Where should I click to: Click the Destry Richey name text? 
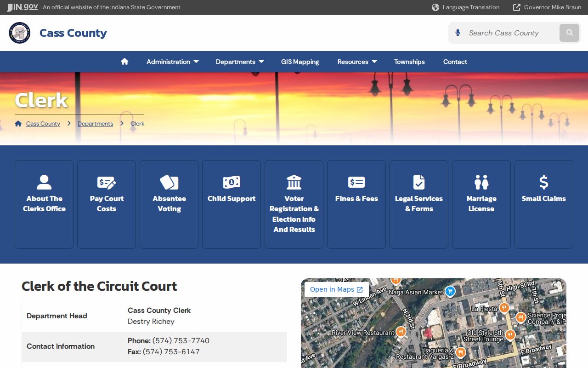pyautogui.click(x=151, y=322)
